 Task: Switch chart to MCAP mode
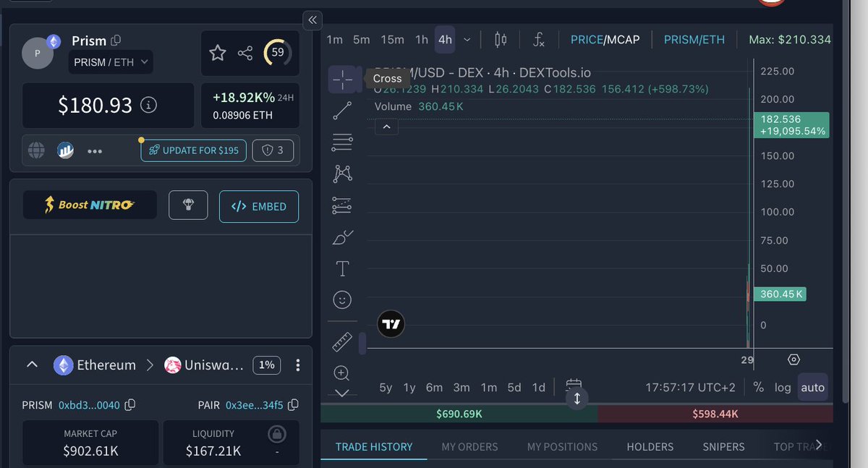(x=624, y=40)
